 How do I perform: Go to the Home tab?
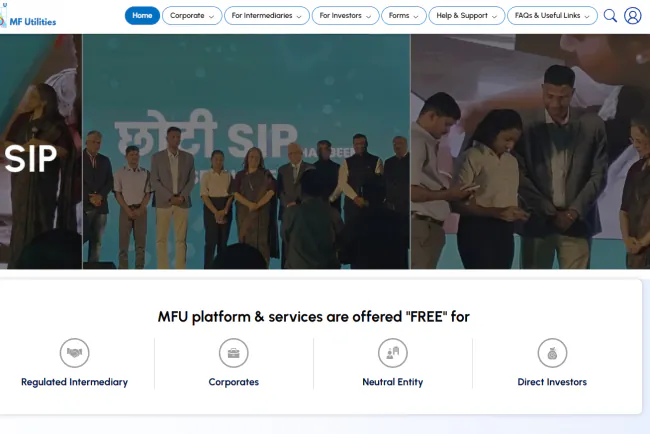pyautogui.click(x=142, y=16)
